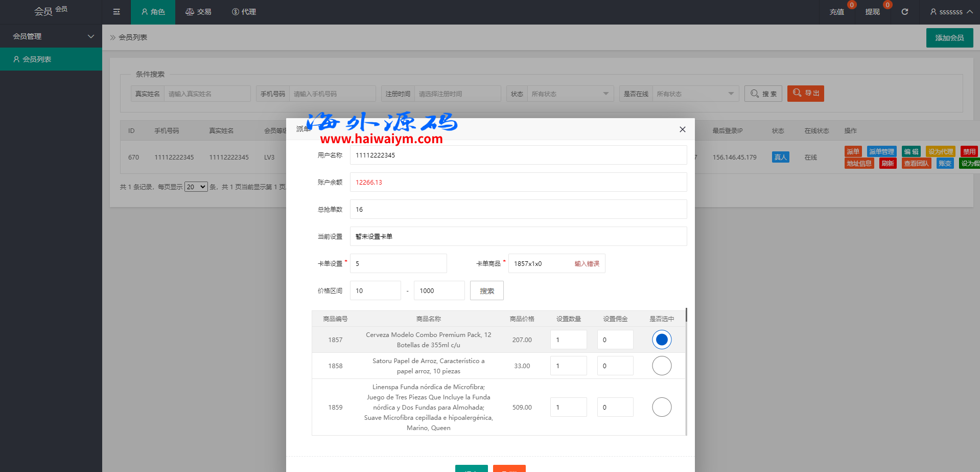Click the orange 导出 export button
Image resolution: width=980 pixels, height=472 pixels.
click(805, 94)
